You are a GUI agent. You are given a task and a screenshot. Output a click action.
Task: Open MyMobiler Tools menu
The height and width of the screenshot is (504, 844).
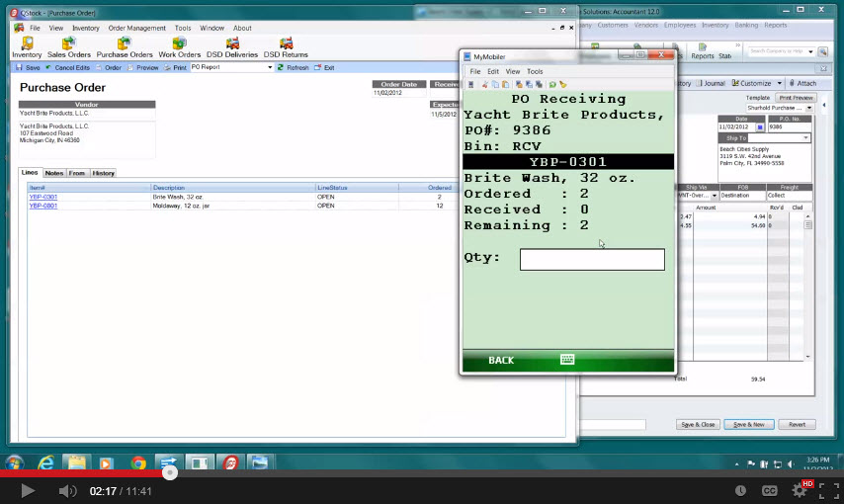pos(535,71)
